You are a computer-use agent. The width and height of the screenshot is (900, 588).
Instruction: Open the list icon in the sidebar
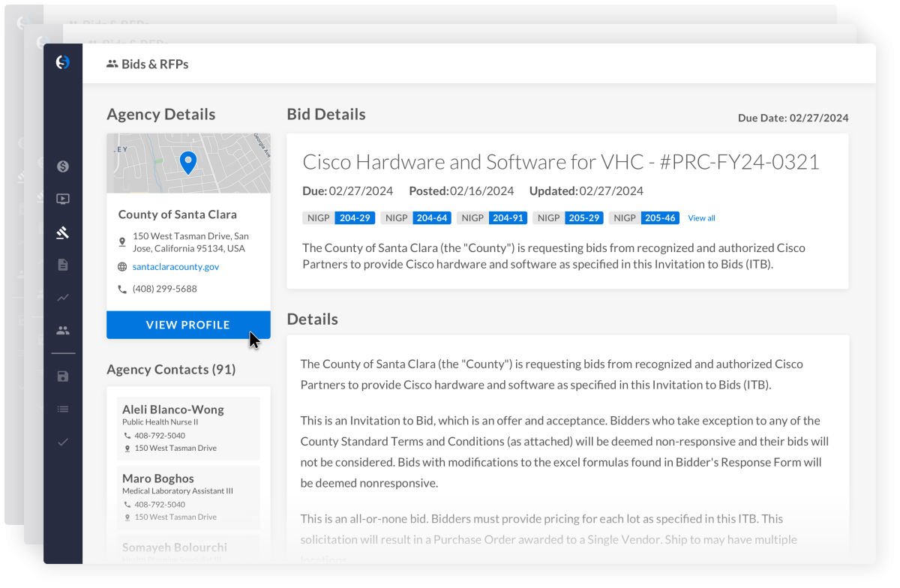point(63,409)
